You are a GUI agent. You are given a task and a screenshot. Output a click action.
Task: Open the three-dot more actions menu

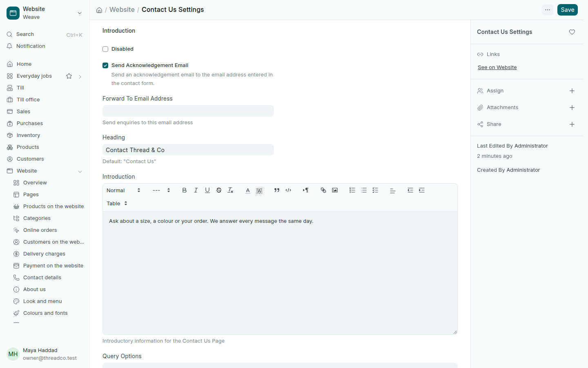548,10
